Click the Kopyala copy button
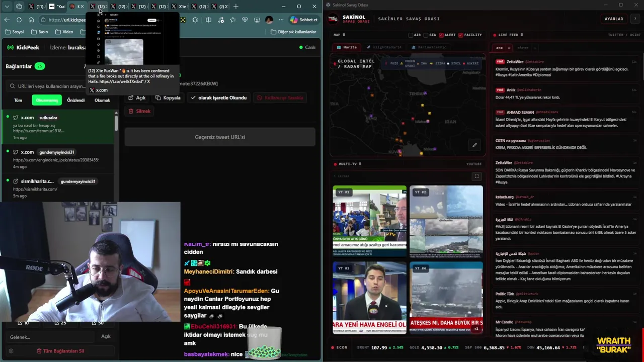The height and width of the screenshot is (362, 644). [x=168, y=98]
